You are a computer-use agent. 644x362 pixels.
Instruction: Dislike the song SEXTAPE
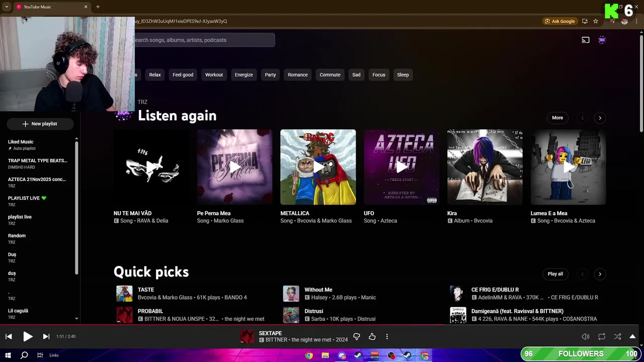click(357, 336)
